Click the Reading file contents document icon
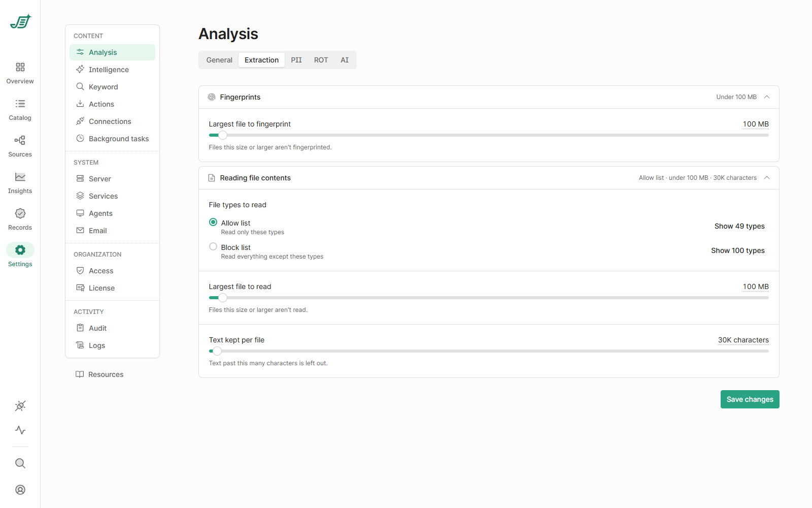The height and width of the screenshot is (508, 812). 212,178
